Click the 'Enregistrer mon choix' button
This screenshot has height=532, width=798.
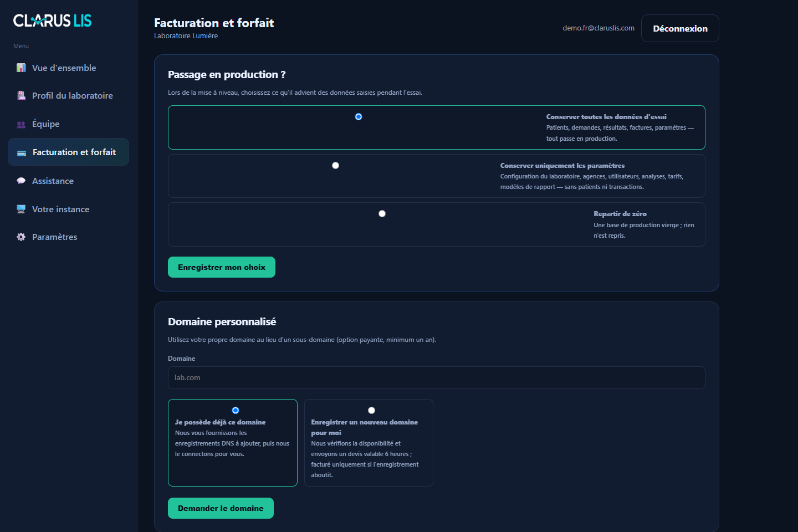pos(222,267)
